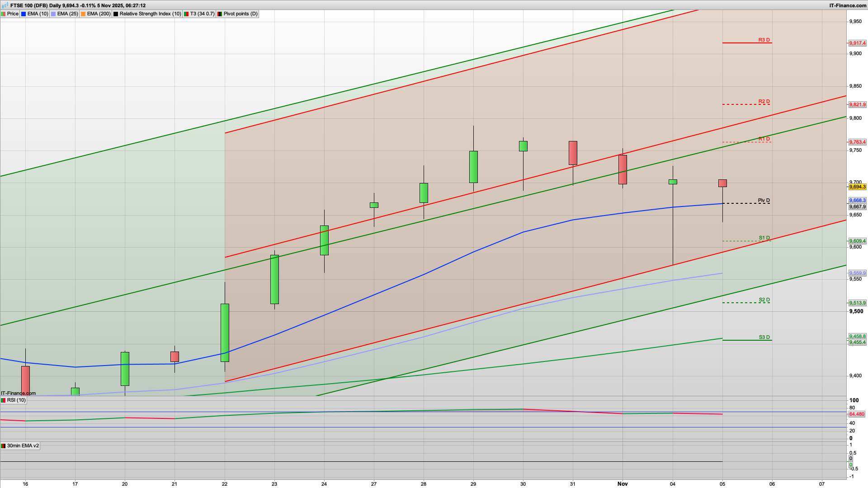868x488 pixels.
Task: Click the Price legend candlestick swatch icon
Action: [x=4, y=14]
